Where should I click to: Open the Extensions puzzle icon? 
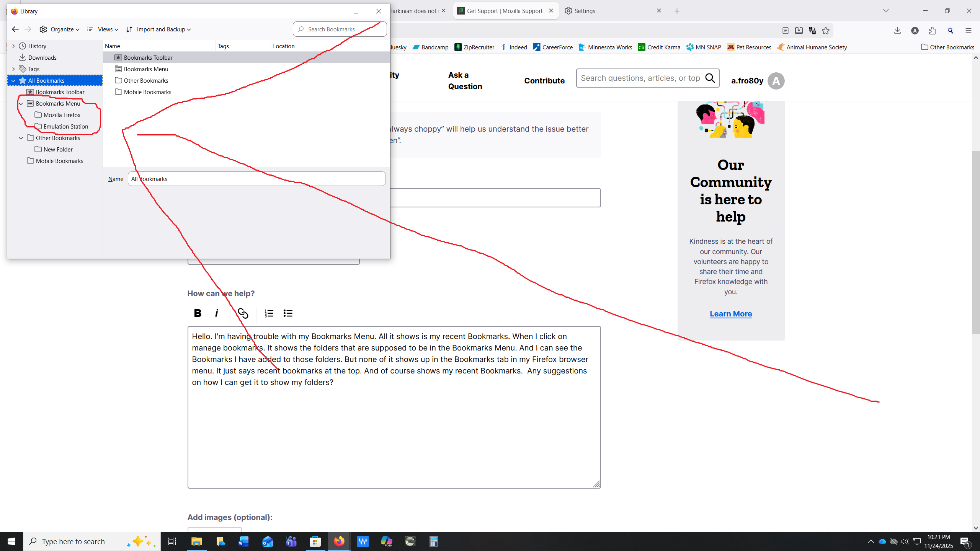point(932,31)
